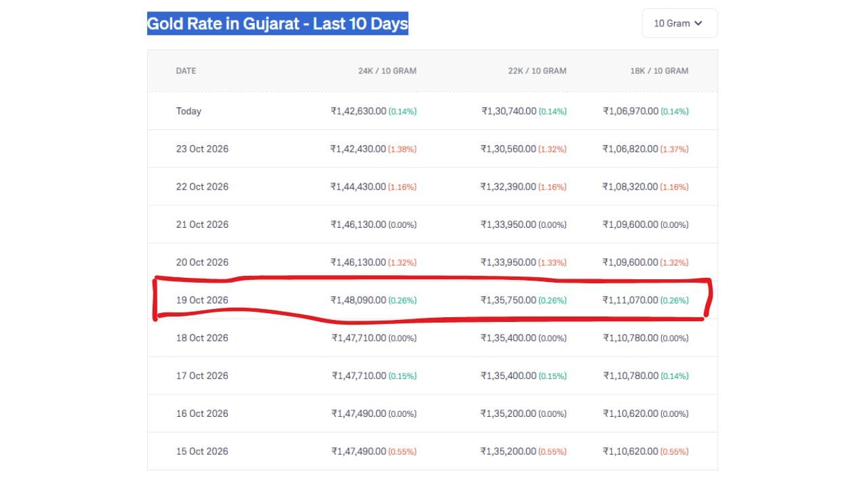Select the 24K / 10 GRAM column header

tap(387, 70)
